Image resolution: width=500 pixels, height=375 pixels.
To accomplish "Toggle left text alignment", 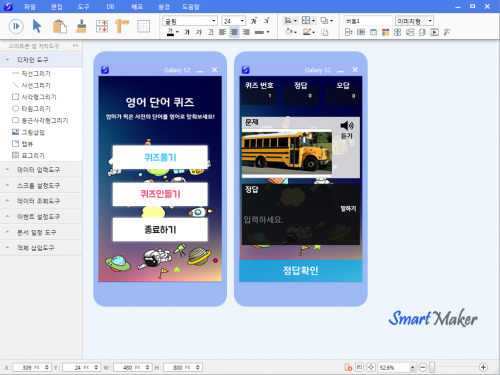I will click(222, 32).
